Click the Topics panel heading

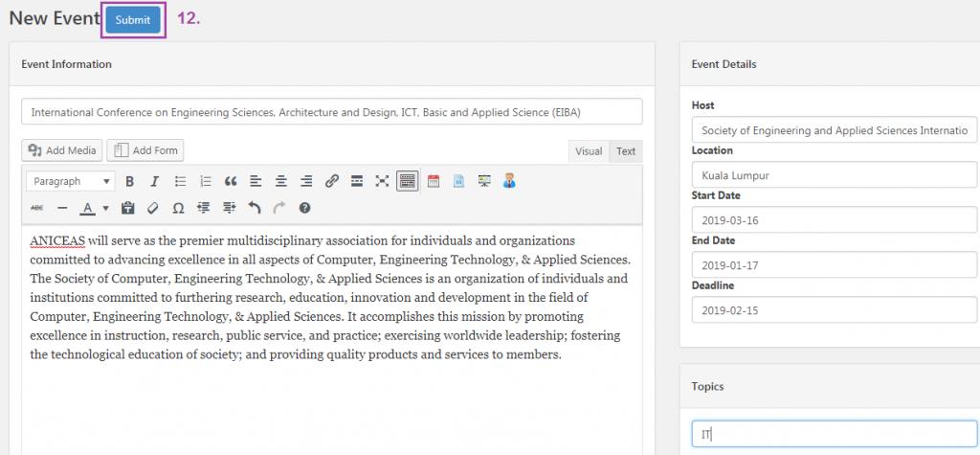point(707,387)
